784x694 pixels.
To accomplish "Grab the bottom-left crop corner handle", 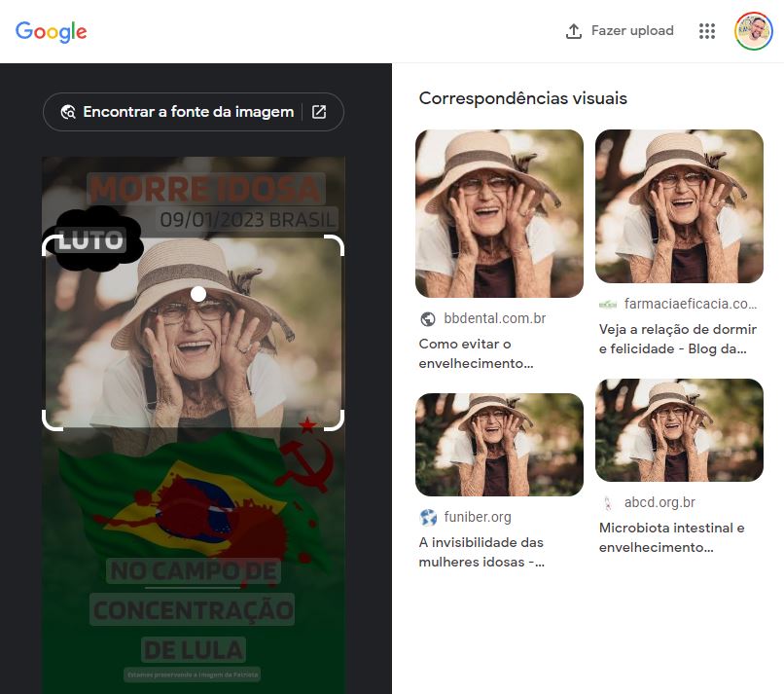I will [x=52, y=420].
